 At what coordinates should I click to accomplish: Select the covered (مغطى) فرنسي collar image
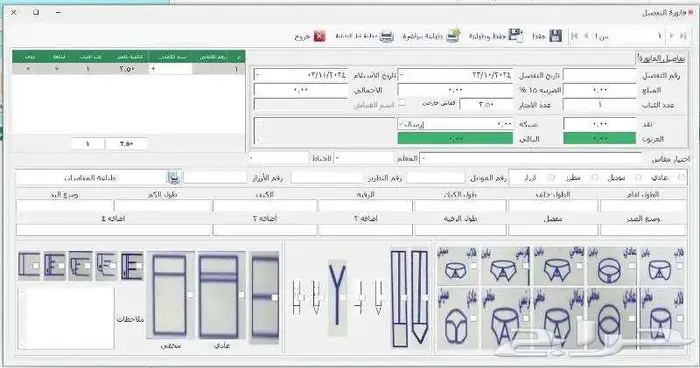(505, 318)
